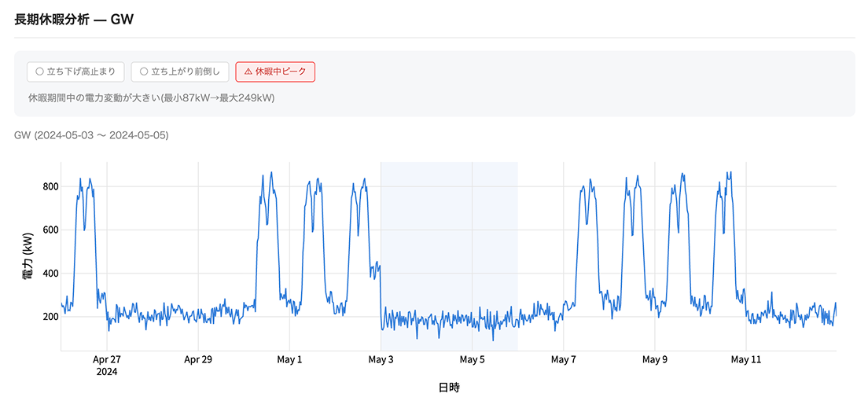Click the Apr 27 2024 x-axis label
The width and height of the screenshot is (868, 408).
[x=107, y=366]
